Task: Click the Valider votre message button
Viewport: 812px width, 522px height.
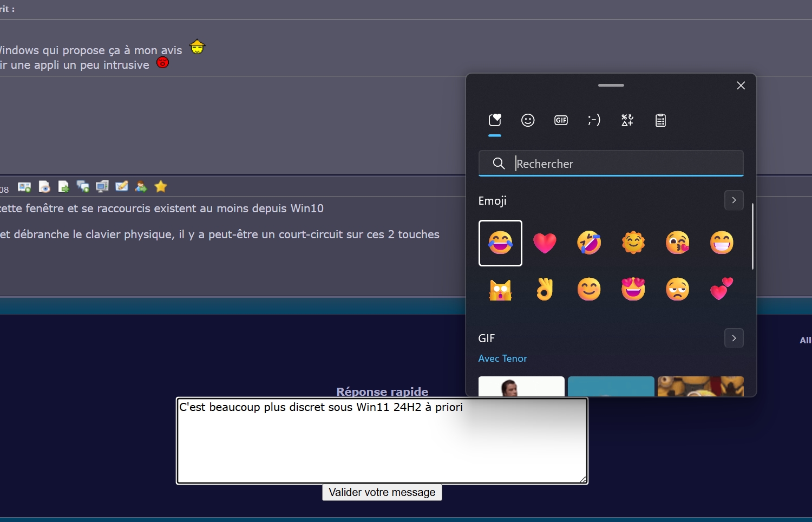Action: pyautogui.click(x=382, y=492)
